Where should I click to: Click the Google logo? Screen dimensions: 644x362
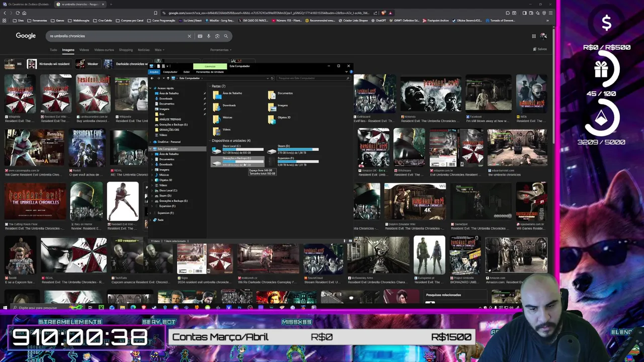(26, 36)
